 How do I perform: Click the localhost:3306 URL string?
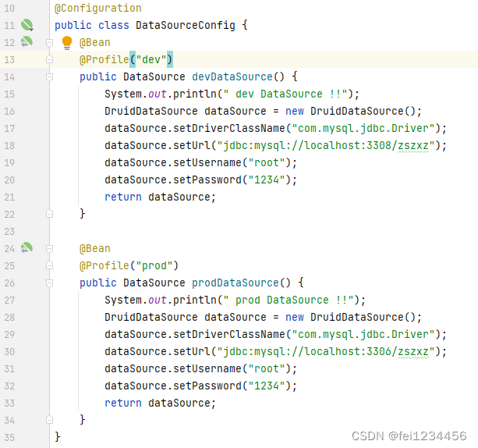[326, 351]
